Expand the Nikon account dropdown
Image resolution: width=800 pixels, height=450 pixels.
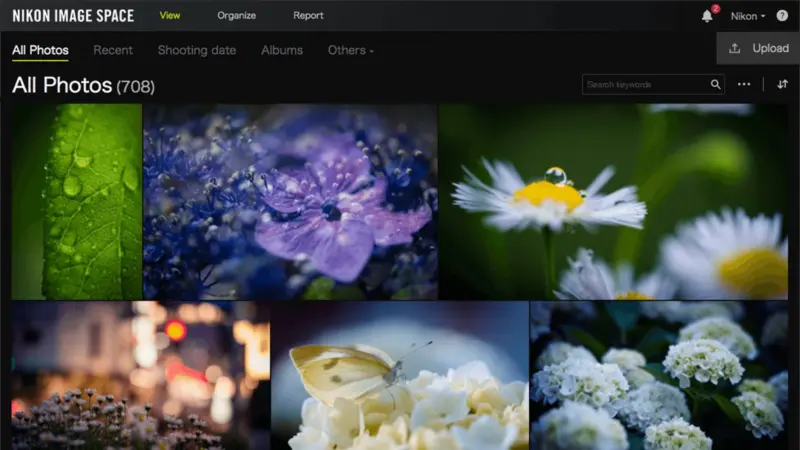747,16
